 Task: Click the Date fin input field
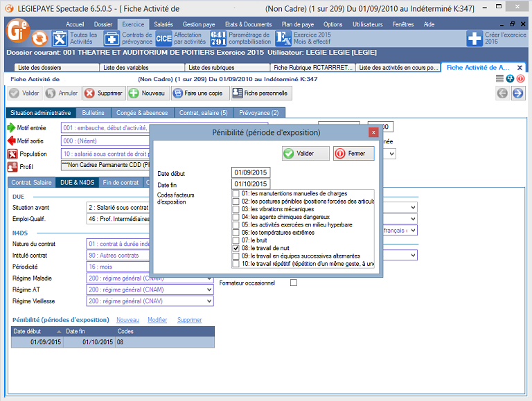tap(250, 184)
